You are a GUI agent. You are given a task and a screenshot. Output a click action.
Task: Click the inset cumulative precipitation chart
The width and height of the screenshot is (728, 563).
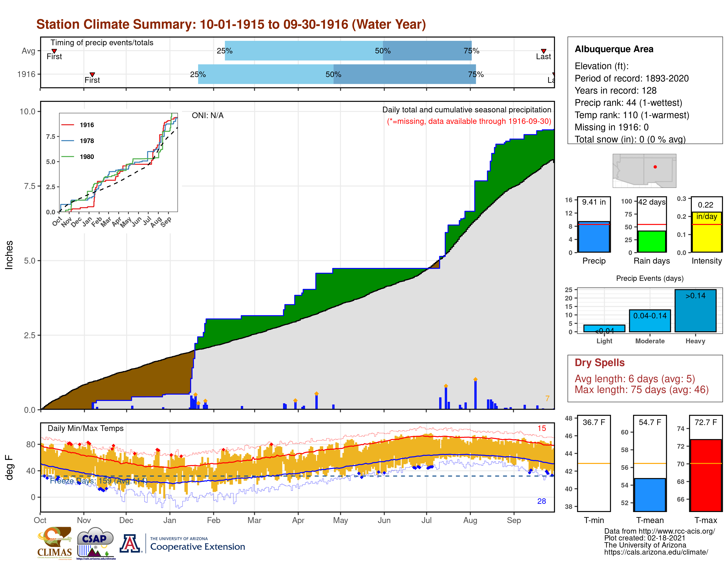click(118, 162)
